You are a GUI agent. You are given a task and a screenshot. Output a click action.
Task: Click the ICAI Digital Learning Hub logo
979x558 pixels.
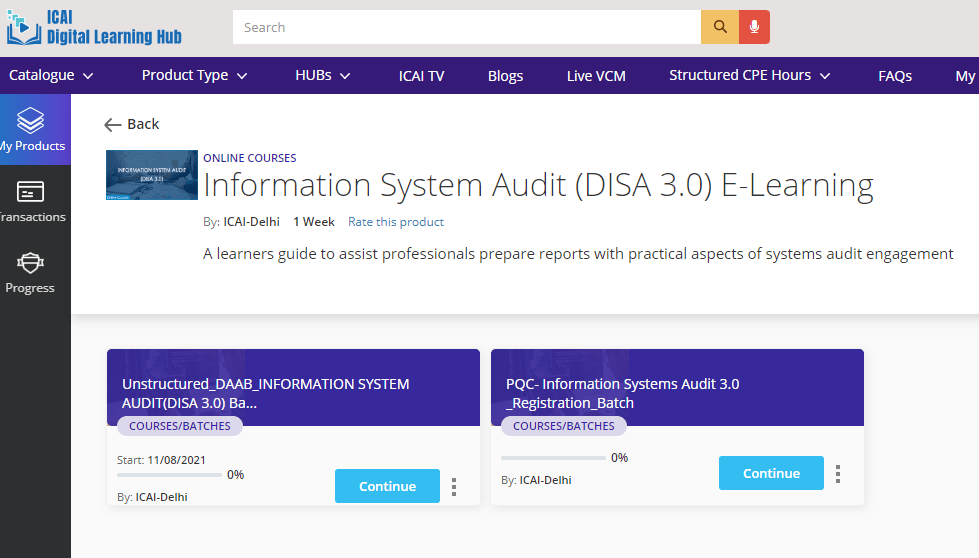pyautogui.click(x=94, y=28)
